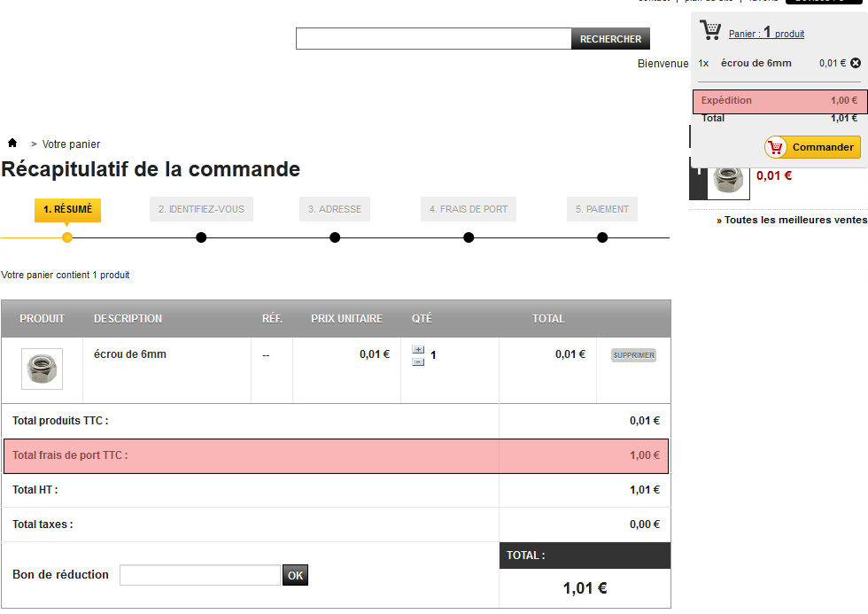The width and height of the screenshot is (868, 614).
Task: Open Toutes les meilleures ventes link
Action: (x=792, y=220)
